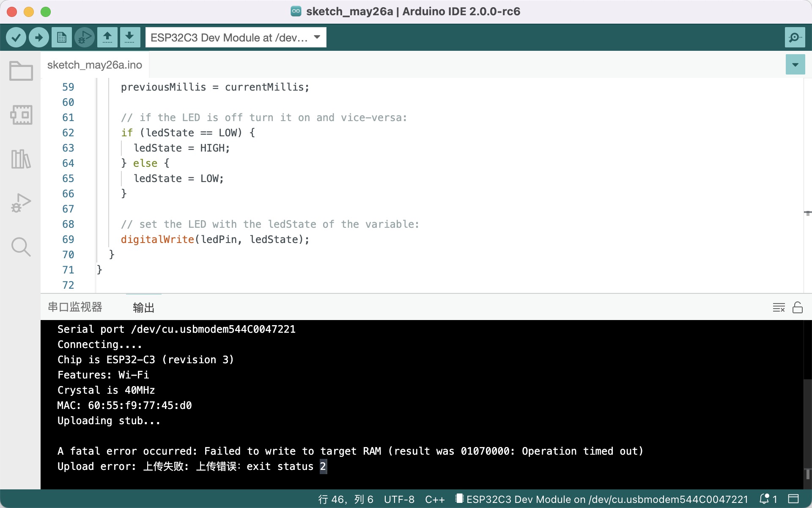Click 'Chip is ESP32-C3' output line
Image resolution: width=812 pixels, height=508 pixels.
coord(145,360)
